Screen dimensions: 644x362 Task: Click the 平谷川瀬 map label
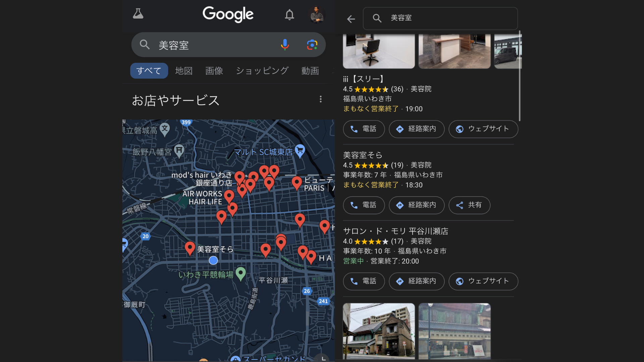[273, 280]
